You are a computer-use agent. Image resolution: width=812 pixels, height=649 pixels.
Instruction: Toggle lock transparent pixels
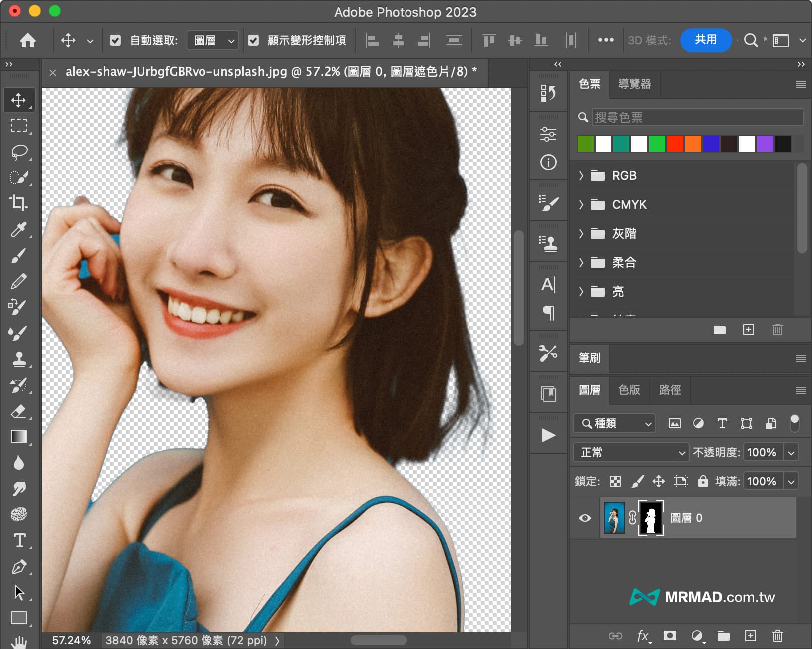[615, 481]
